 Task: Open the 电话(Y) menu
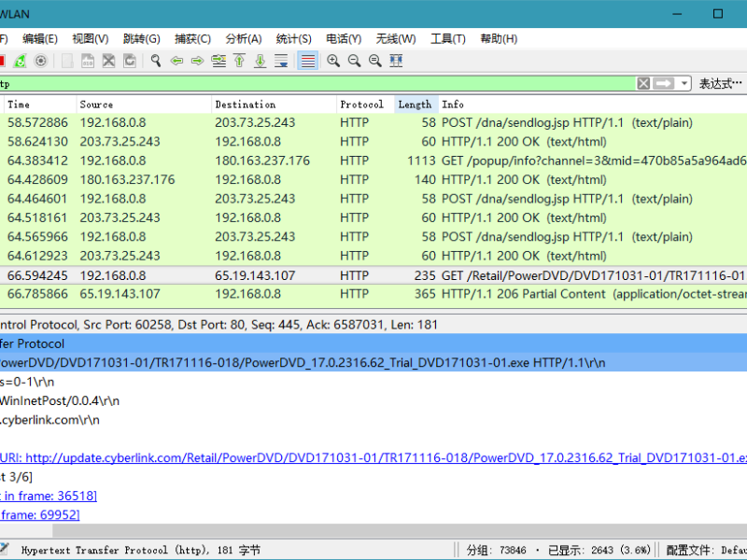(344, 38)
